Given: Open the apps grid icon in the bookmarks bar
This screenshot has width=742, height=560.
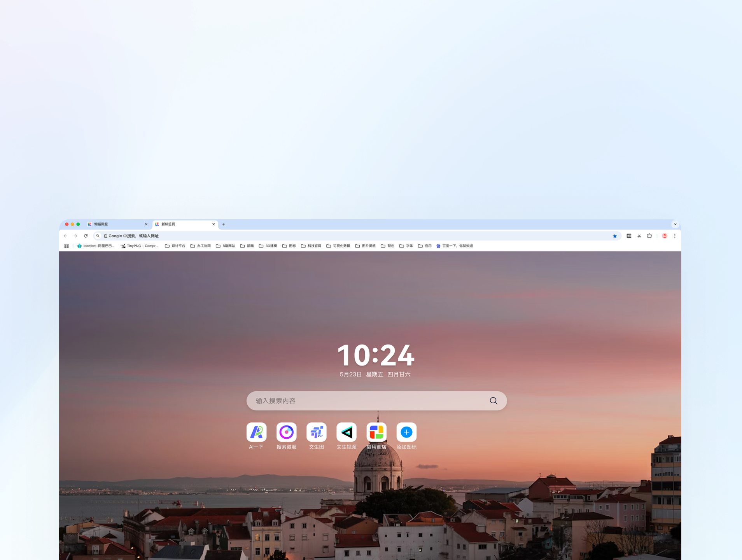Looking at the screenshot, I should coord(66,246).
